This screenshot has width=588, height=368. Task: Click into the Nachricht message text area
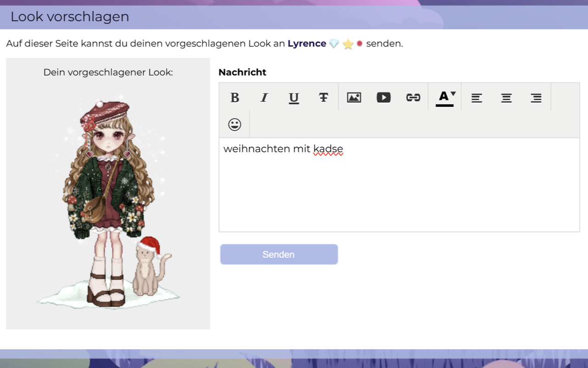[399, 185]
